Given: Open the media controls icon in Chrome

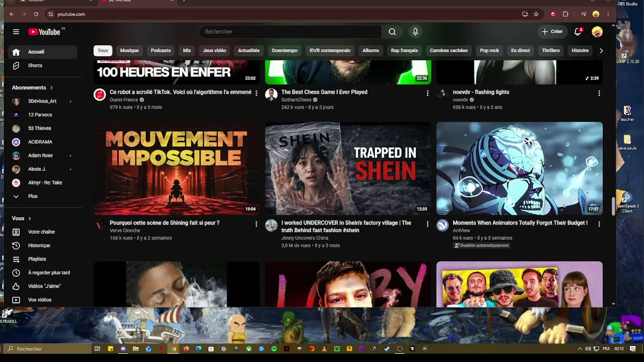Looking at the screenshot, I should pos(584,14).
